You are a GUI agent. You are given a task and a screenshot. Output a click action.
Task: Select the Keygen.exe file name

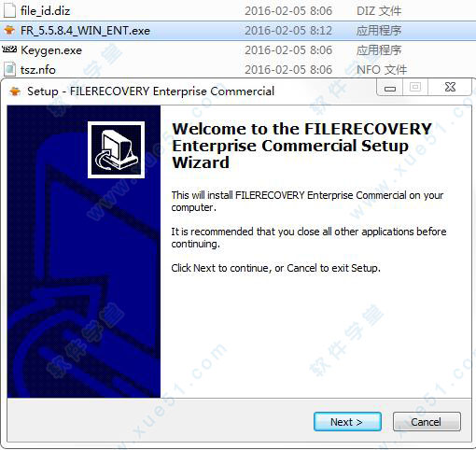(x=51, y=50)
